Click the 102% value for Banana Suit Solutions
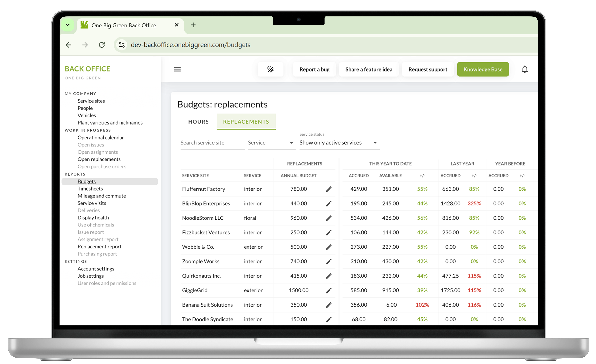This screenshot has width=596, height=364. (422, 305)
